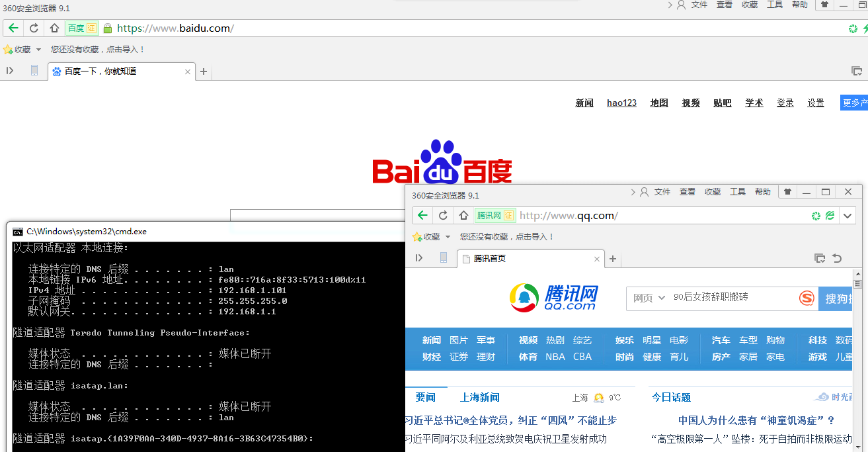
Task: Click the green HTTPS padlock icon
Action: tap(108, 28)
